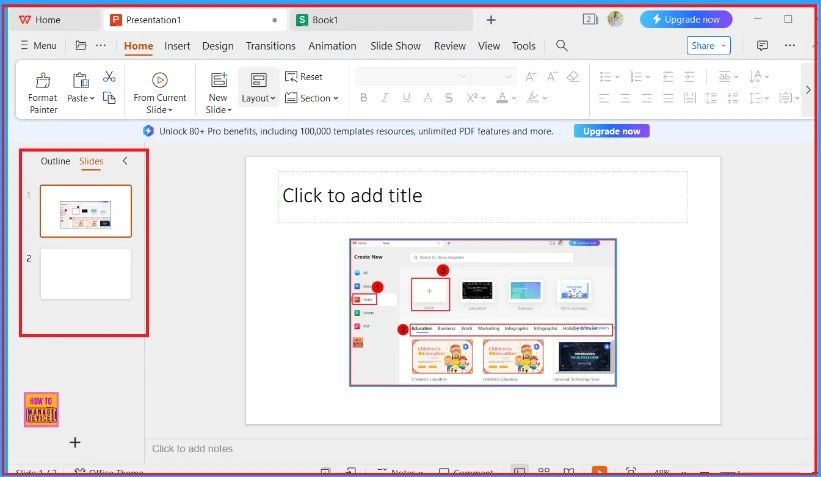Decrease font size icon
This screenshot has height=477, width=821.
(x=552, y=76)
